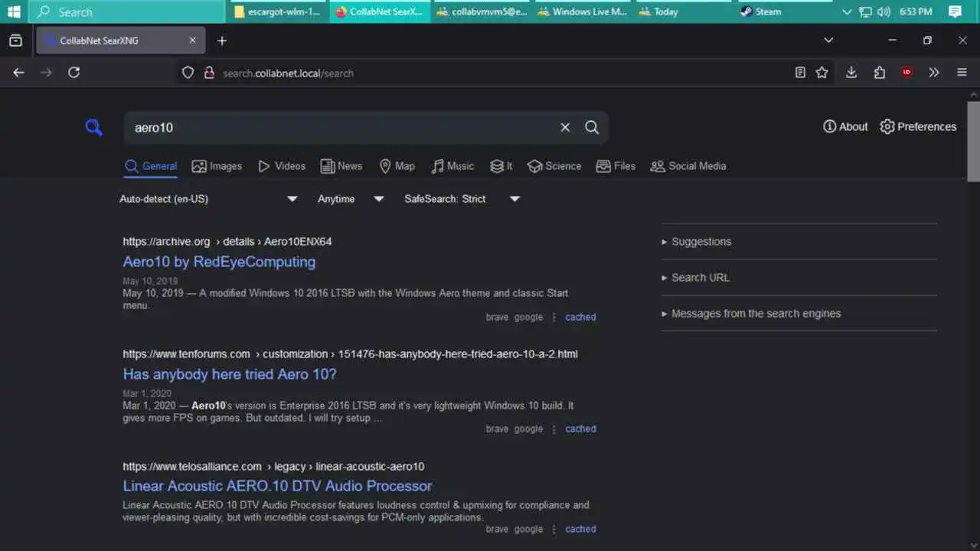This screenshot has height=551, width=980.
Task: Open Linear Acoustic AERO.10 DTV result
Action: point(277,486)
